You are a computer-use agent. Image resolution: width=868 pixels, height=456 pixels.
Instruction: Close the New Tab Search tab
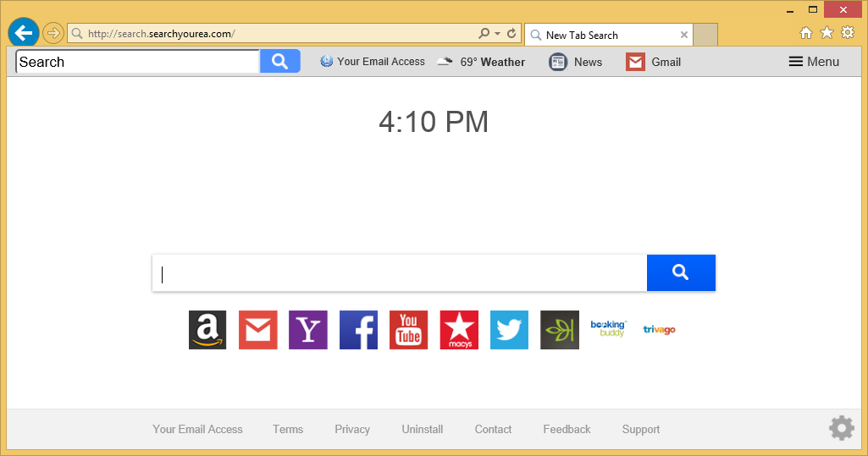point(684,35)
